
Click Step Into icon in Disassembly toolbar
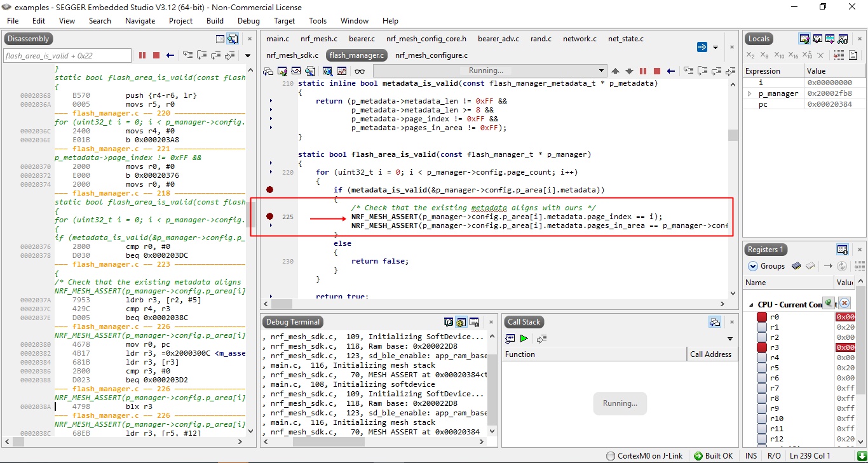click(x=188, y=56)
